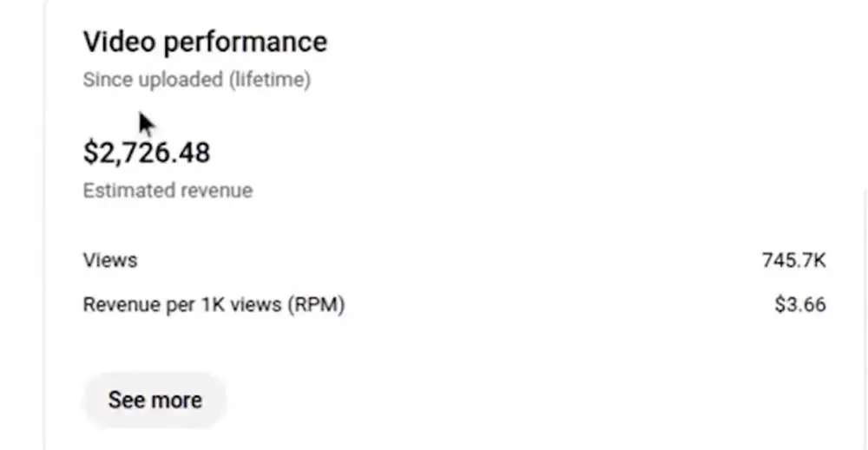Click the Estimated revenue label

(168, 191)
